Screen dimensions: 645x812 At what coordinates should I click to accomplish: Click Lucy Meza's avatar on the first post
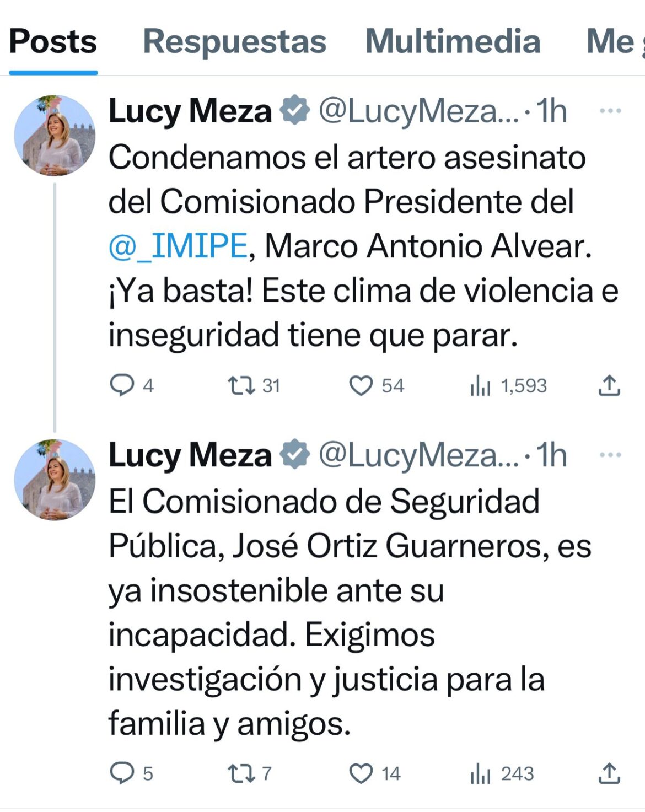(x=55, y=136)
